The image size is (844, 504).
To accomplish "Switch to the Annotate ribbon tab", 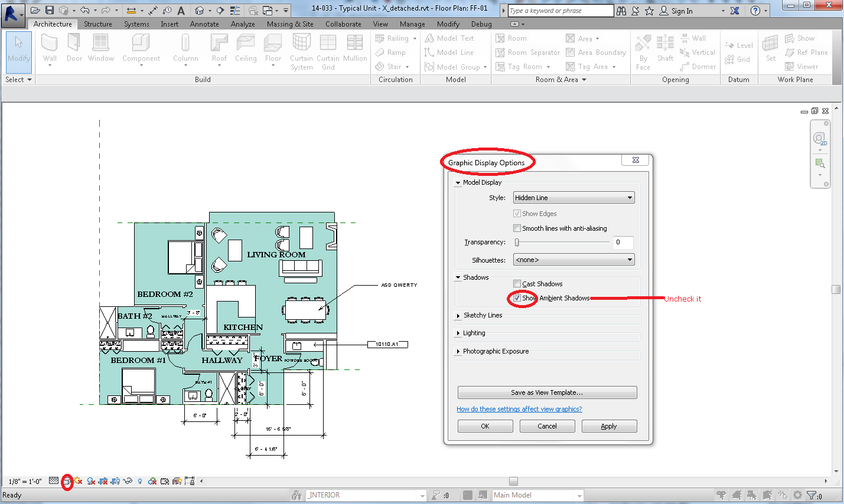I will [204, 24].
